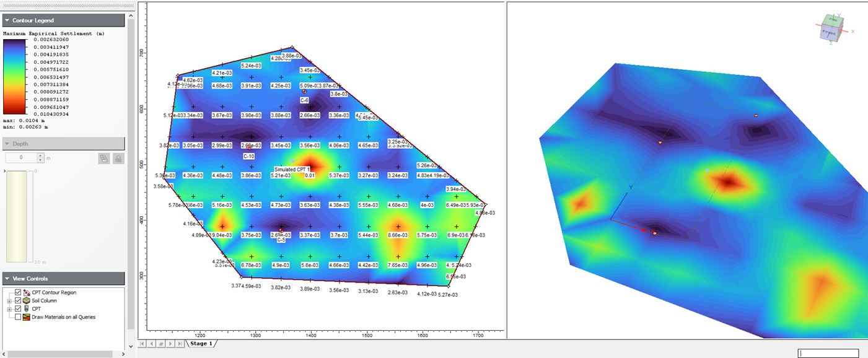Collapse the View Controls panel

(7, 279)
